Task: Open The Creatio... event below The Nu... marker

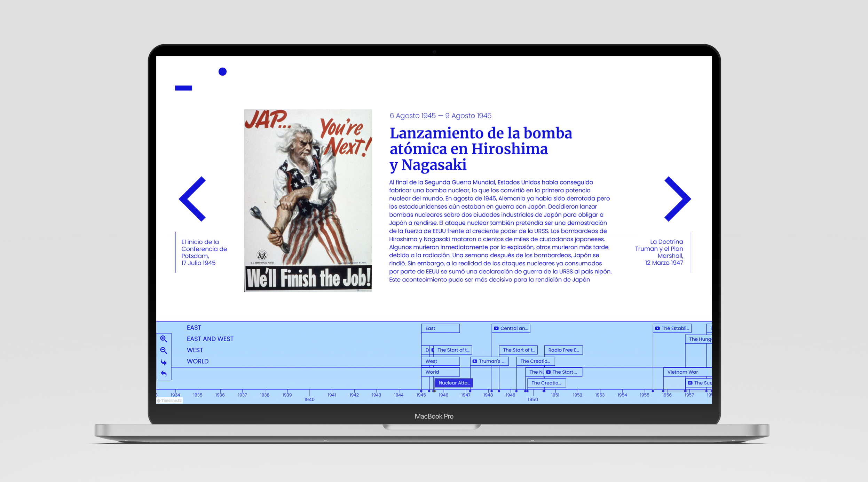Action: pyautogui.click(x=547, y=383)
